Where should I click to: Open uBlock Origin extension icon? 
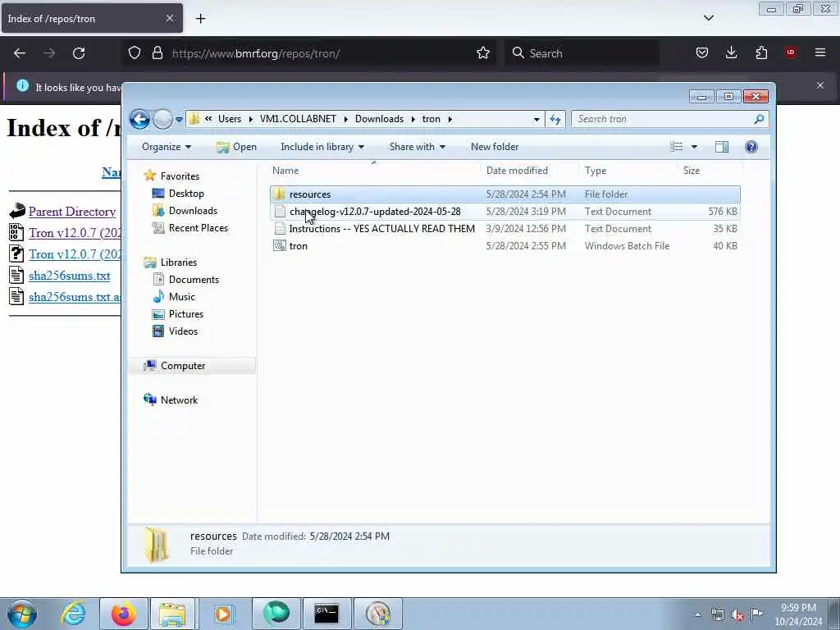coord(791,53)
